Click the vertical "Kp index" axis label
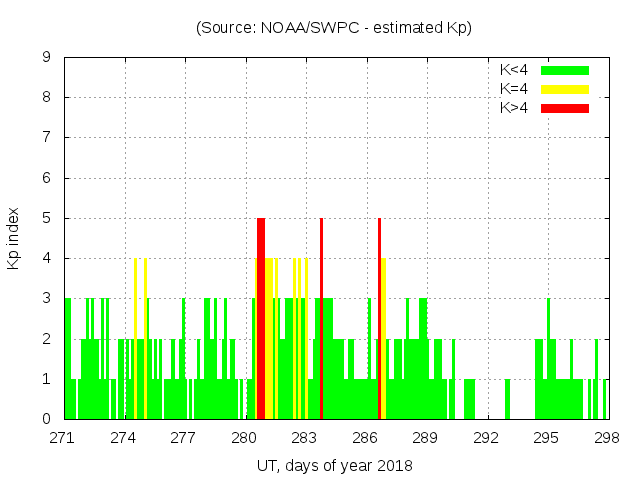The image size is (640, 480). 14,238
